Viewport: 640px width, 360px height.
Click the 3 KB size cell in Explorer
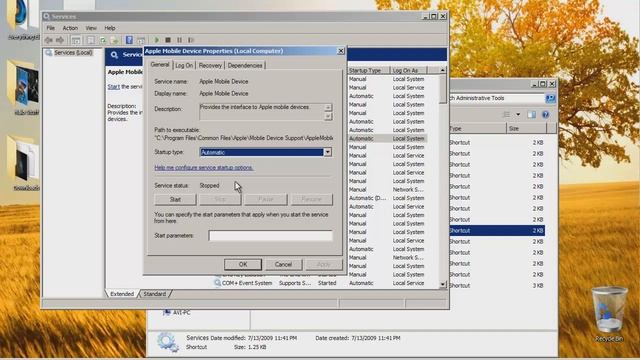tap(538, 286)
